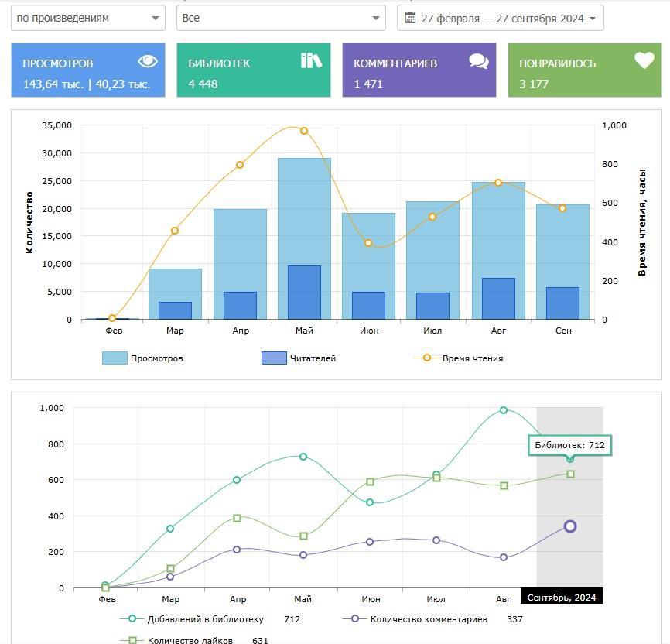Select the Библиотек 4 448 stat card
The height and width of the screenshot is (644, 670).
tap(253, 70)
